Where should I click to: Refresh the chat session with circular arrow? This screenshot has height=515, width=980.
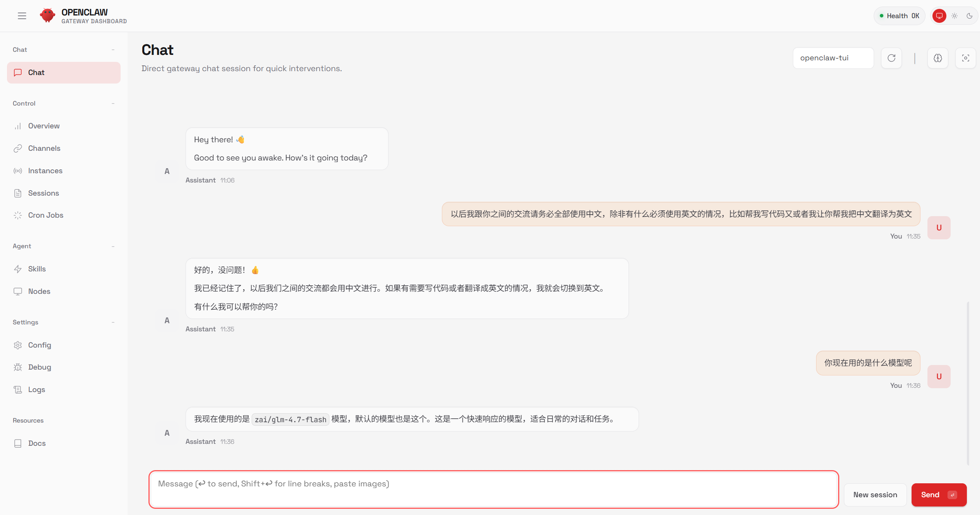tap(891, 58)
